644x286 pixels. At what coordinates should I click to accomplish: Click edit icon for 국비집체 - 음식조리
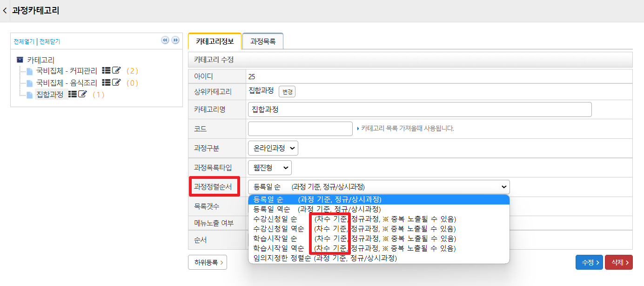click(x=116, y=82)
